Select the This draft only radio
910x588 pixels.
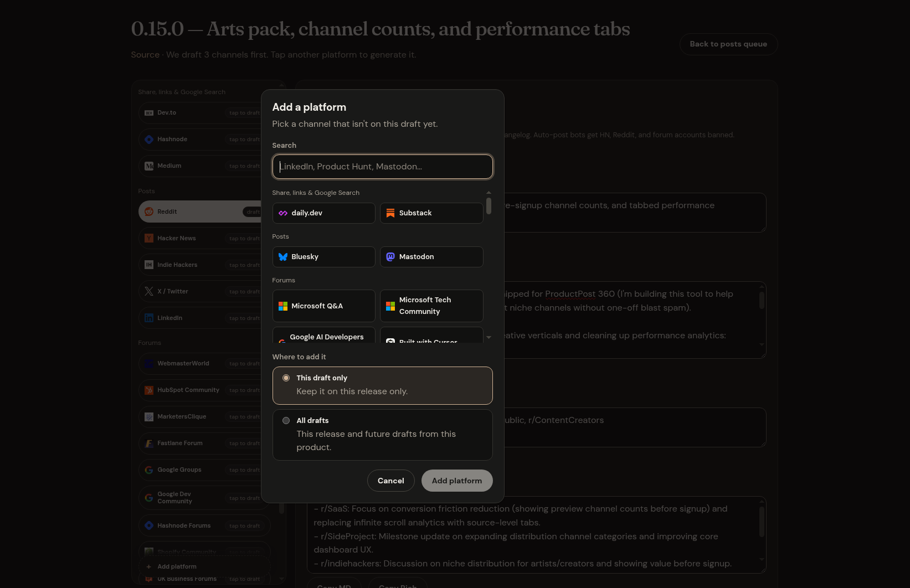coord(286,378)
